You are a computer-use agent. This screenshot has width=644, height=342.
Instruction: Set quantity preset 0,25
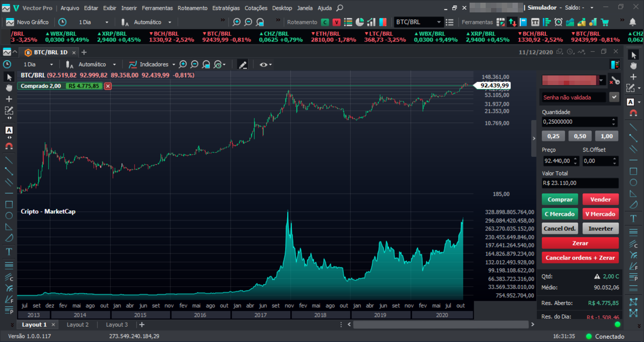coord(553,136)
